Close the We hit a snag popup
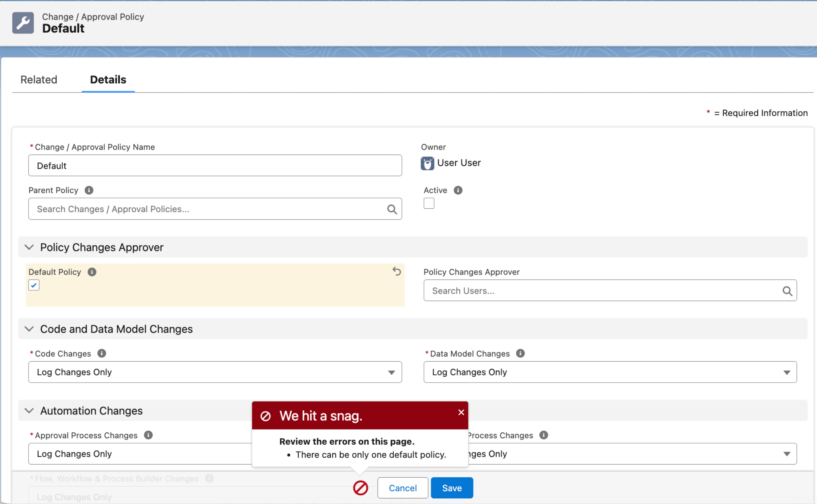 coord(461,413)
